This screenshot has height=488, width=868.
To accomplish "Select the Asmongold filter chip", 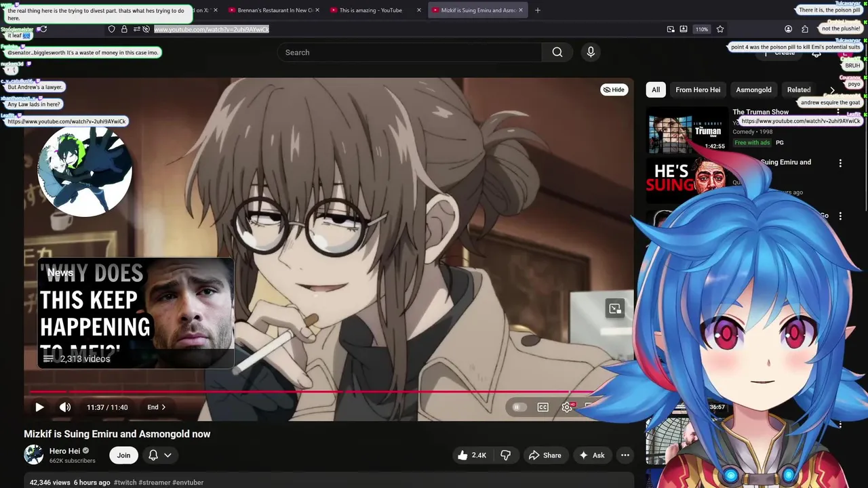I will (x=753, y=89).
